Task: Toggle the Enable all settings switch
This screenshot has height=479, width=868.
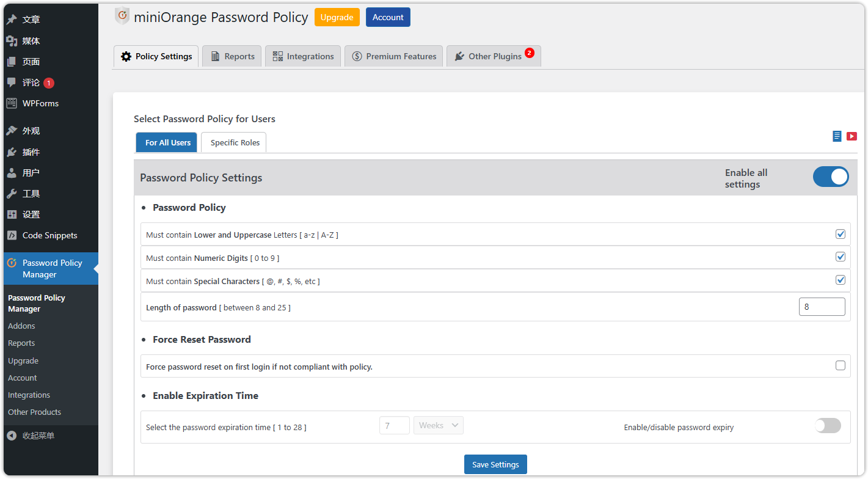Action: 831,177
